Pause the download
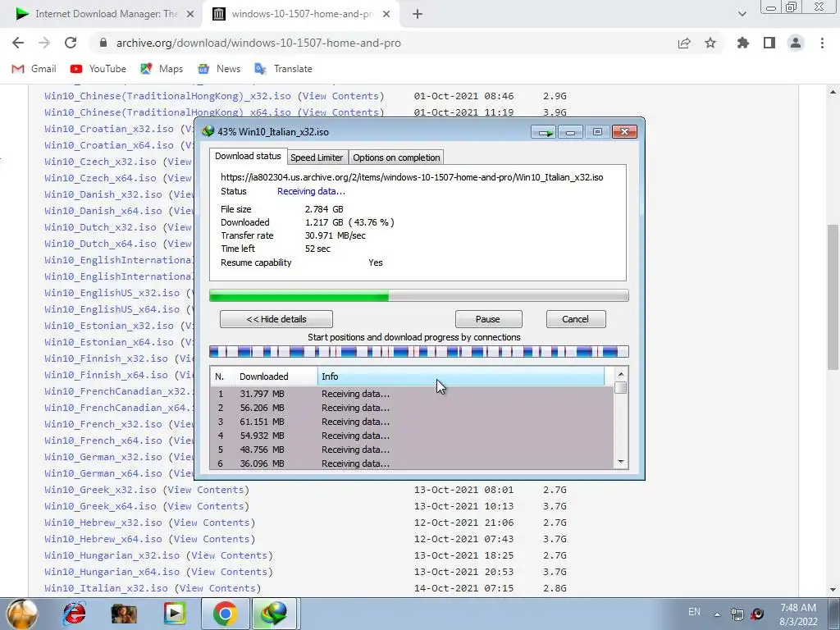This screenshot has height=630, width=840. click(488, 319)
